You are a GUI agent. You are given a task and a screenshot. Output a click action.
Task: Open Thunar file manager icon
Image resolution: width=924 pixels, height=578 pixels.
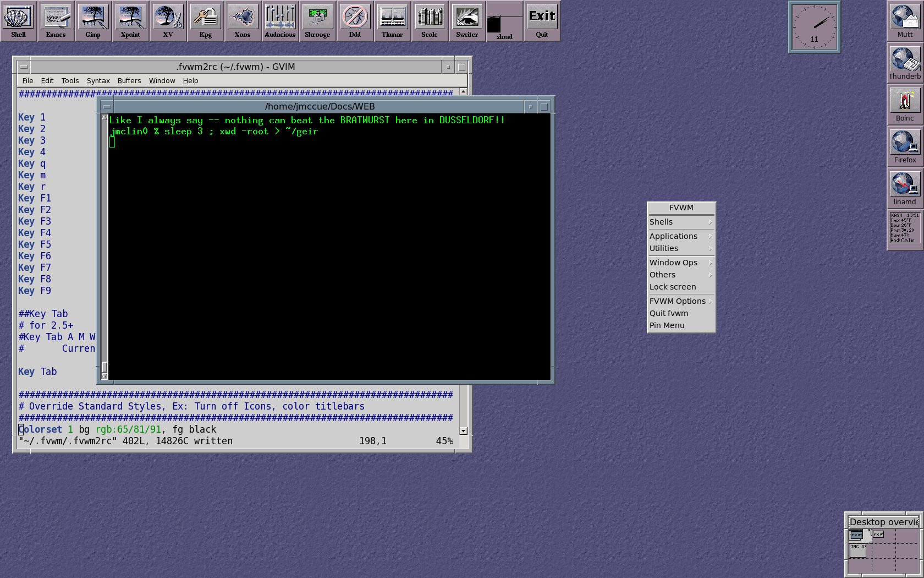393,21
